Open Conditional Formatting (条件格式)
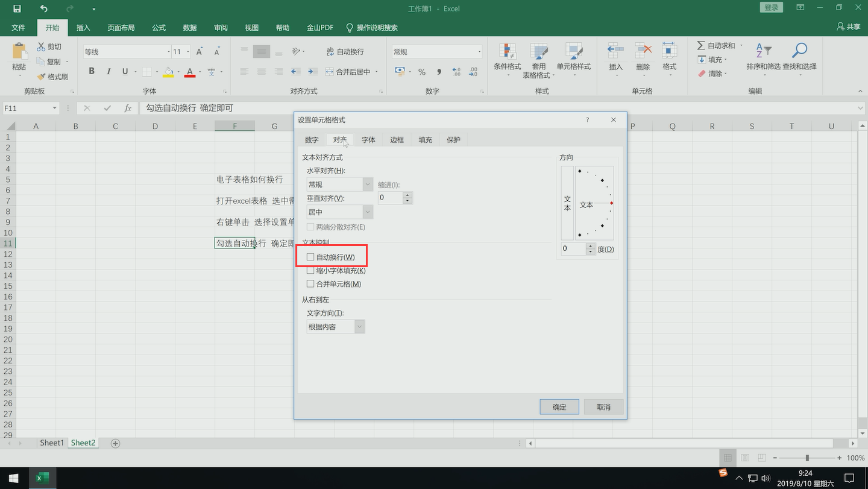The width and height of the screenshot is (868, 489). [507, 60]
